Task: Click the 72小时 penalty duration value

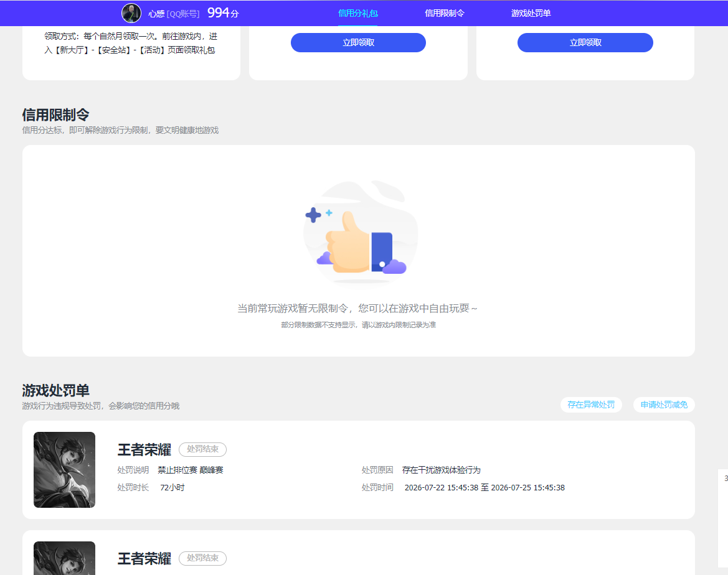Action: (x=173, y=488)
